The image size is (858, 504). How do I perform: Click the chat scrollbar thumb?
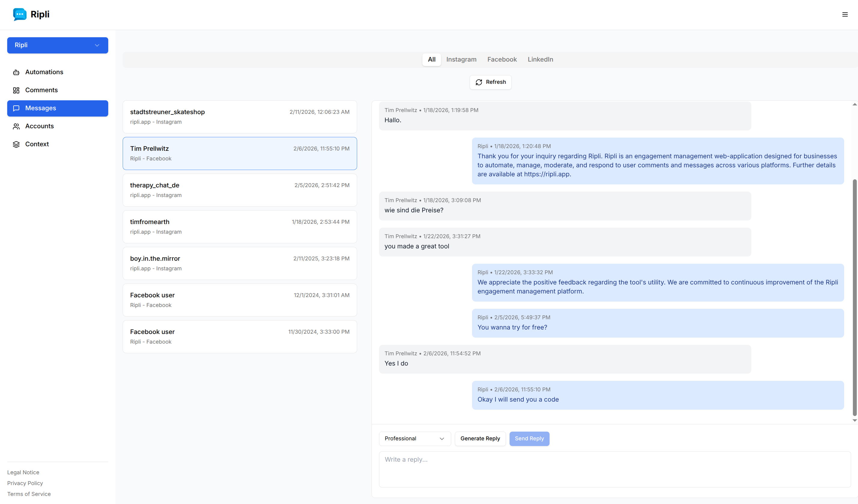click(x=854, y=298)
